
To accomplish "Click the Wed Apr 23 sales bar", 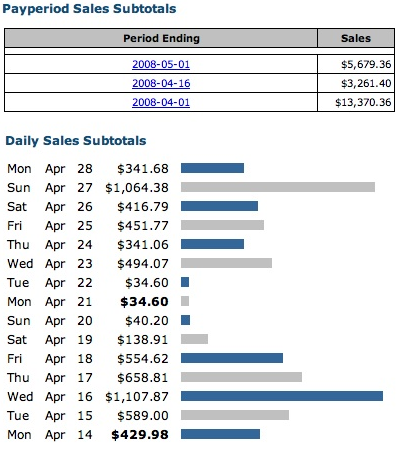I will pos(226,263).
